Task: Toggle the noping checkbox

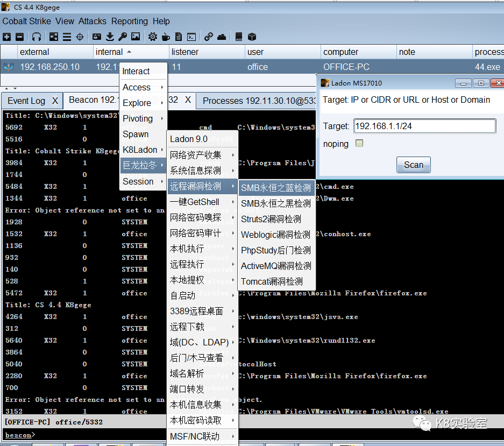Action: [359, 143]
